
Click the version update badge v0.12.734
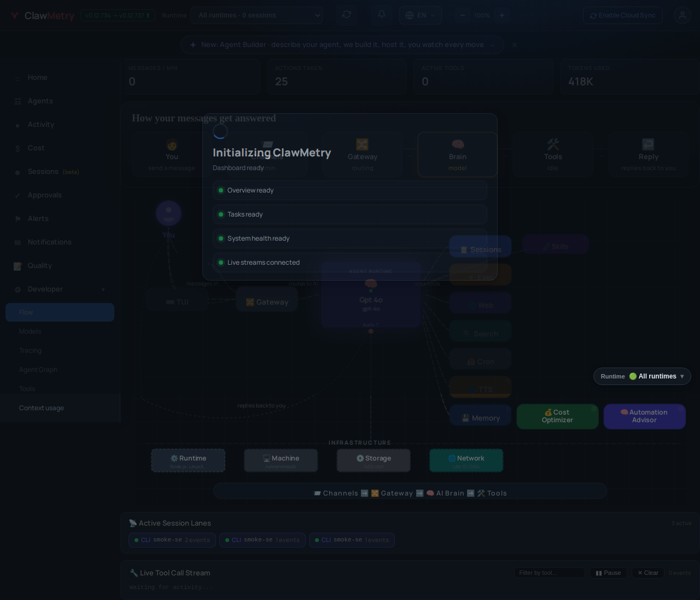[118, 15]
